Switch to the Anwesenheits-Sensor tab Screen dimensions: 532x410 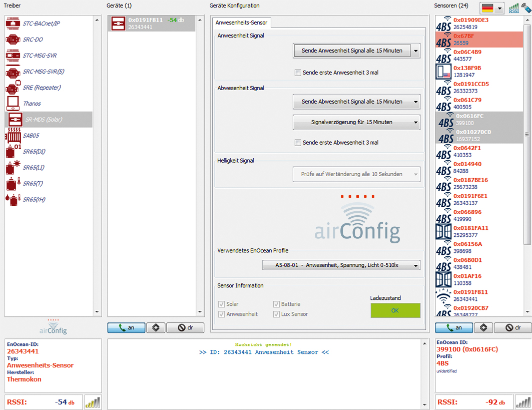click(242, 23)
